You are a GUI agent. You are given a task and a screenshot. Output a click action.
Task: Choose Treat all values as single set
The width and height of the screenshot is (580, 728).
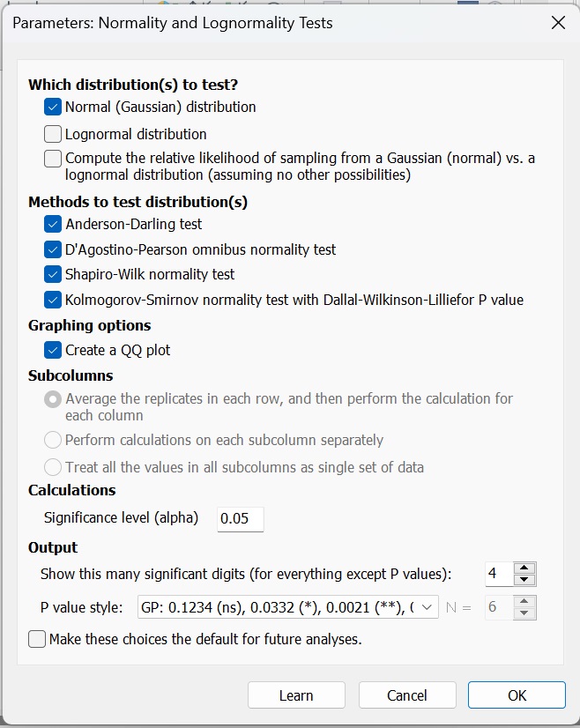click(53, 467)
